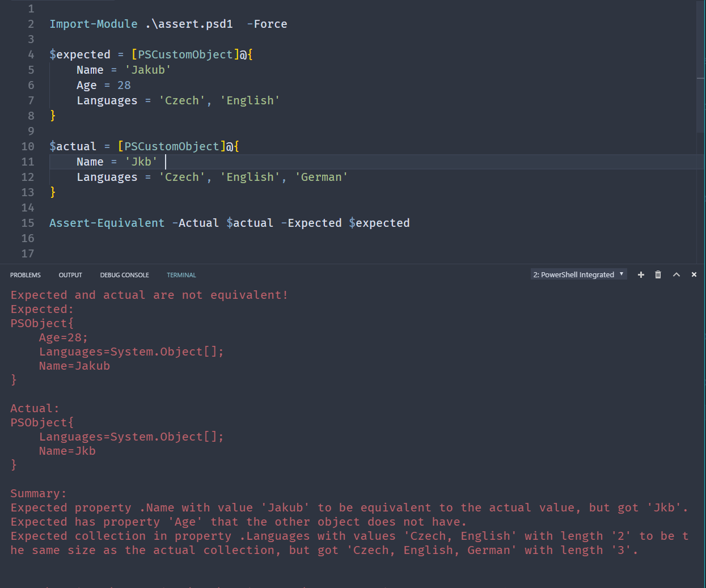Kill the terminal using trash icon

[658, 274]
